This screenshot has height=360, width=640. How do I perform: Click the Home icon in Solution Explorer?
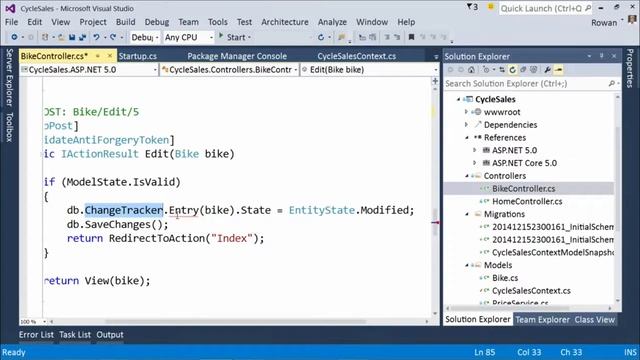click(471, 70)
